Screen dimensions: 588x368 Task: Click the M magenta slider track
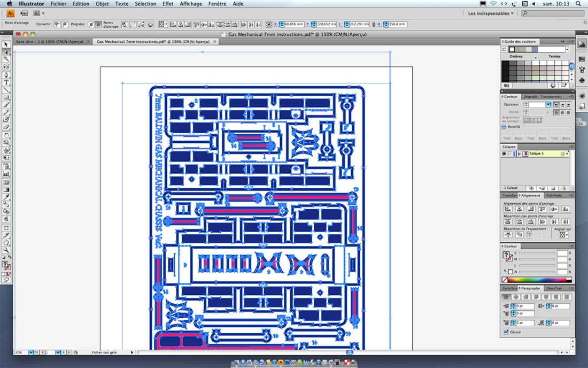point(536,259)
